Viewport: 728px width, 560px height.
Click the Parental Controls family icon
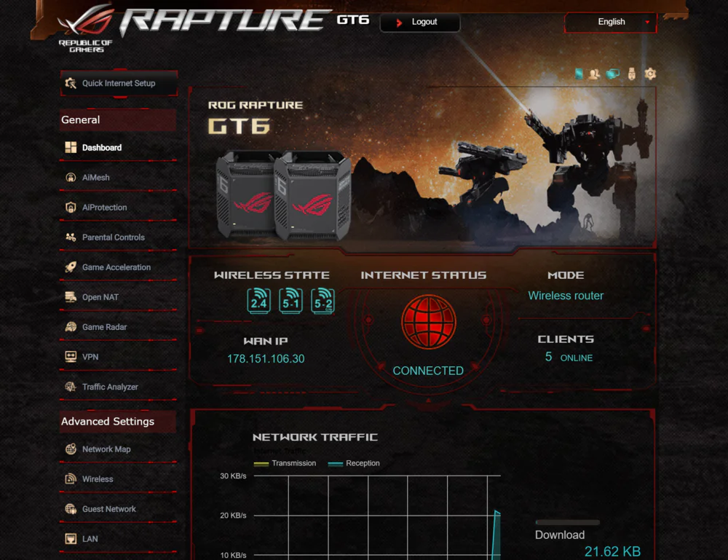point(71,237)
